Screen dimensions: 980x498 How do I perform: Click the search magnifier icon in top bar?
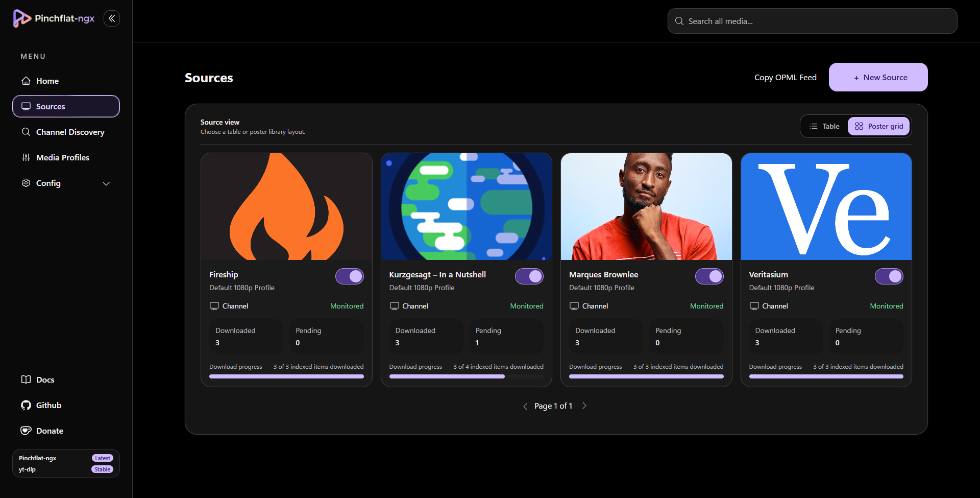pos(679,21)
